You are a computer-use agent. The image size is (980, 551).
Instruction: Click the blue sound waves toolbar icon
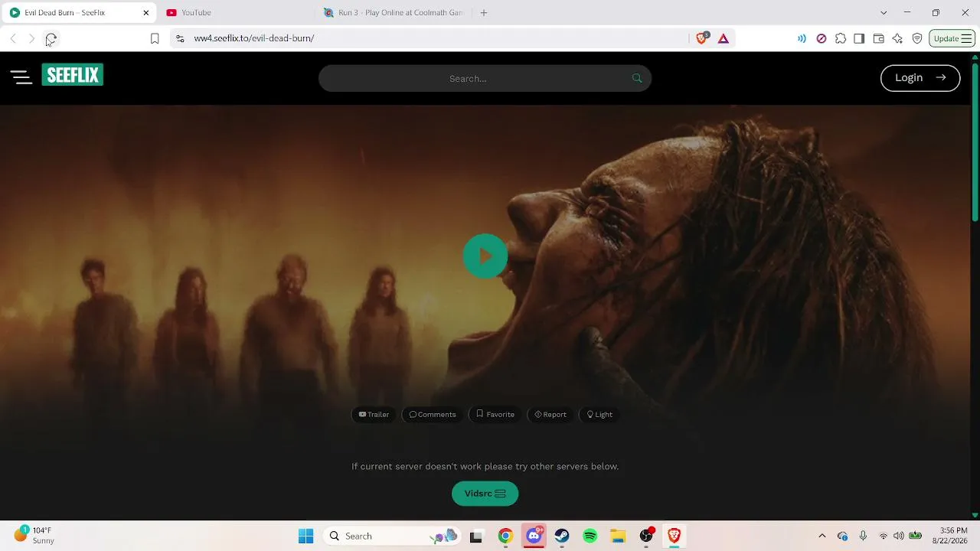tap(802, 38)
